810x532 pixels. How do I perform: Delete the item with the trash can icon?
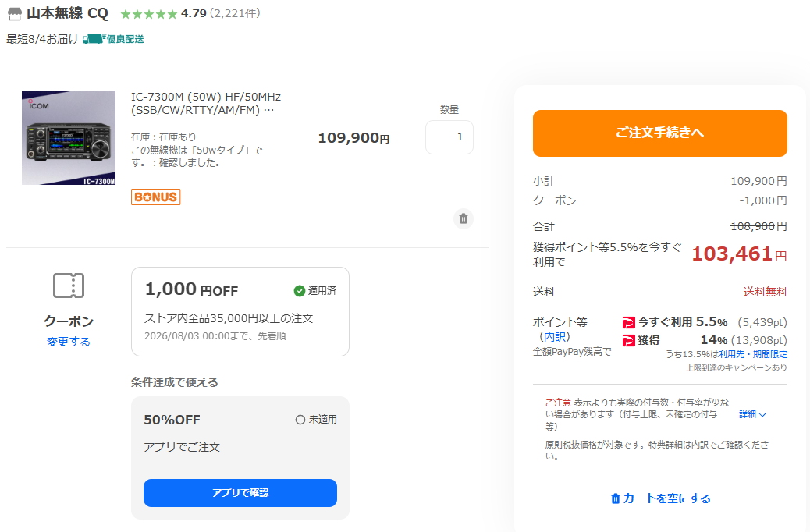coord(464,218)
